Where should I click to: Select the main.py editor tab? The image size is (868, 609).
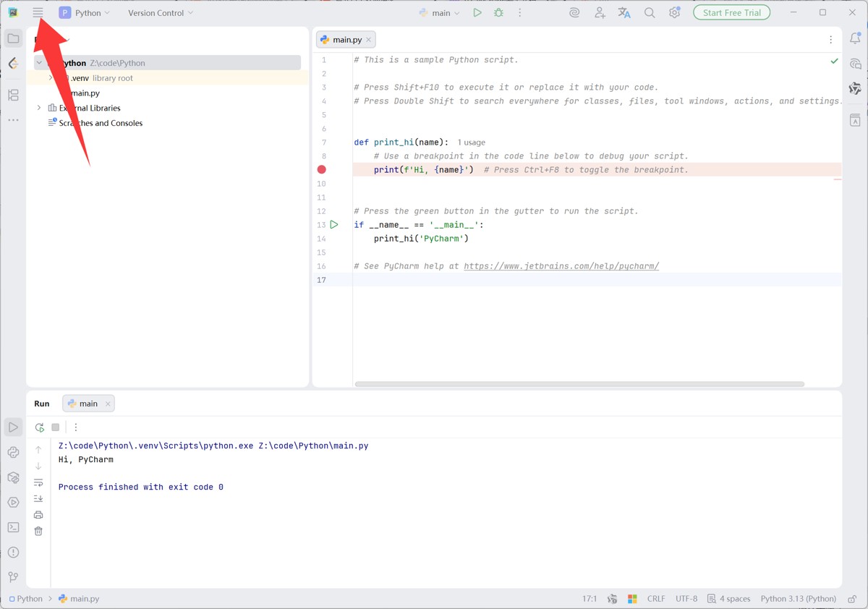click(346, 40)
